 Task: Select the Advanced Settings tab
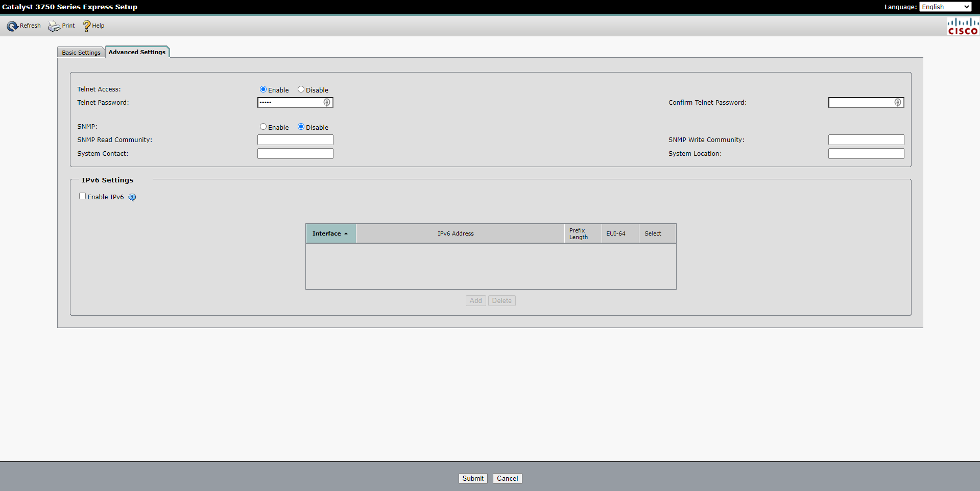coord(137,52)
